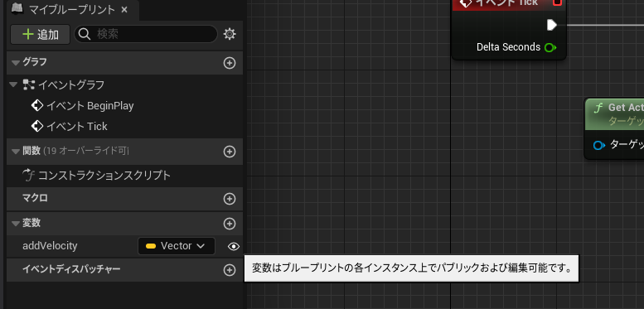Close the マイブループリント tab
The width and height of the screenshot is (644, 309).
125,10
